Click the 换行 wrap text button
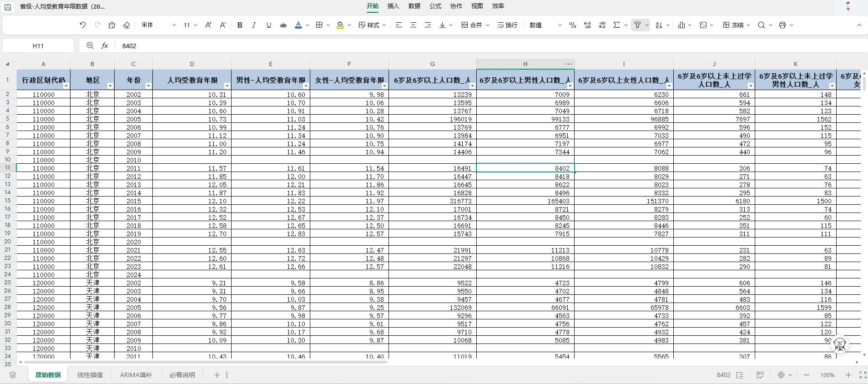The height and width of the screenshot is (384, 868). [507, 25]
